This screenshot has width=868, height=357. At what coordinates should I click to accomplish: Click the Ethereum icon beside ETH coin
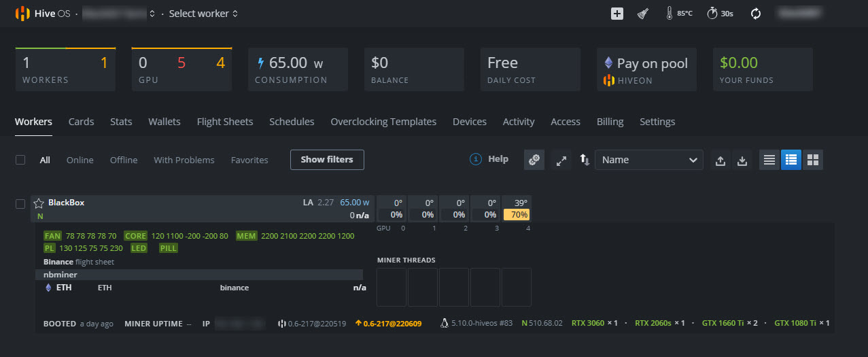point(48,288)
